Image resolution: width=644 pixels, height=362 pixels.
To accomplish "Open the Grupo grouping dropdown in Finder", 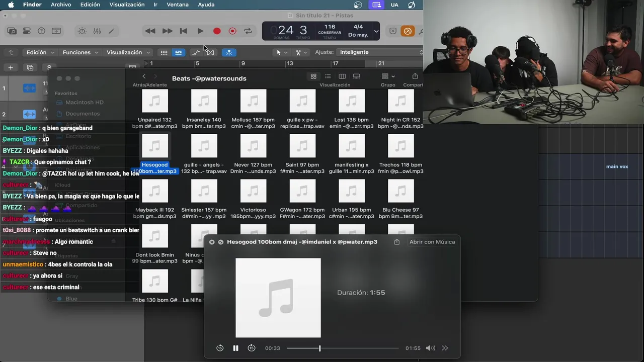I will [x=388, y=76].
